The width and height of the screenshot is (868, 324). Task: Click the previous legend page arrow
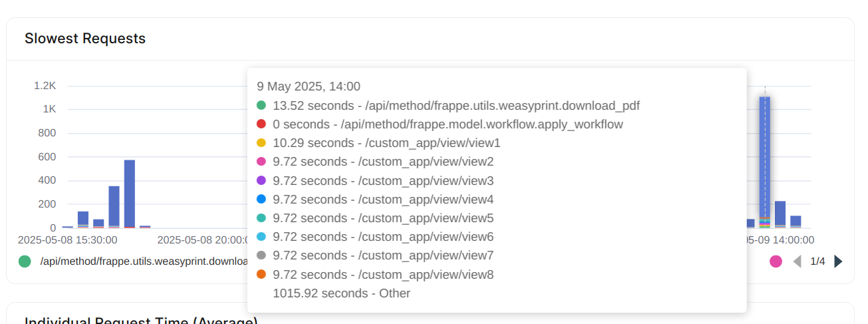797,261
